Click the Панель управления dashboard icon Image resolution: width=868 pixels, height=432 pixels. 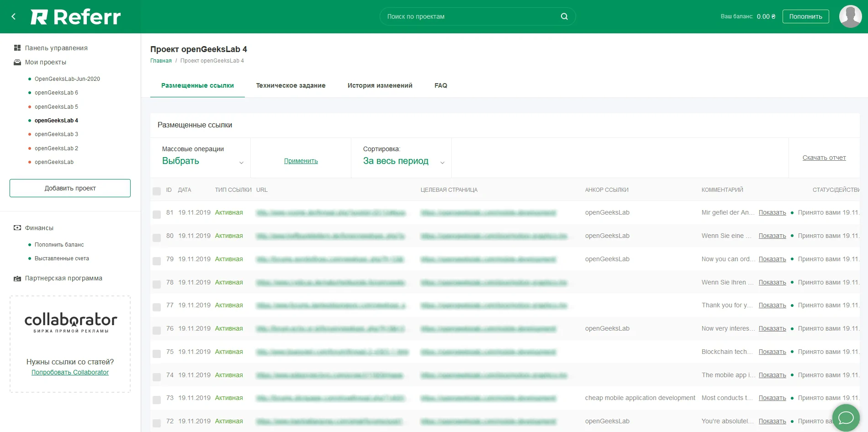17,48
